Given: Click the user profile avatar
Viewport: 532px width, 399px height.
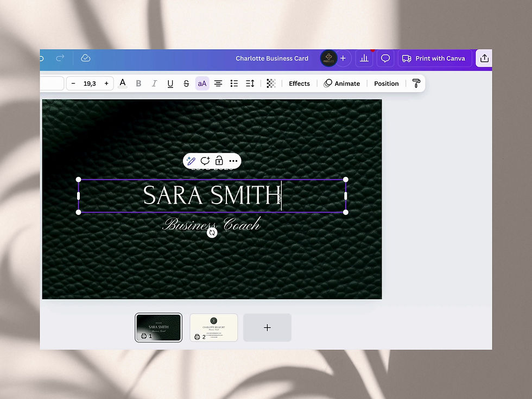Looking at the screenshot, I should coord(328,59).
